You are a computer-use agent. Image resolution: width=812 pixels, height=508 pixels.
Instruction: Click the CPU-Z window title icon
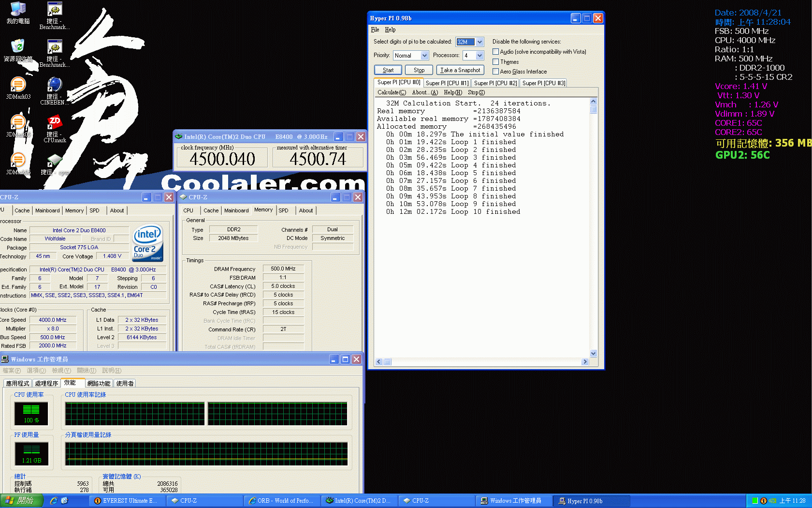(183, 197)
